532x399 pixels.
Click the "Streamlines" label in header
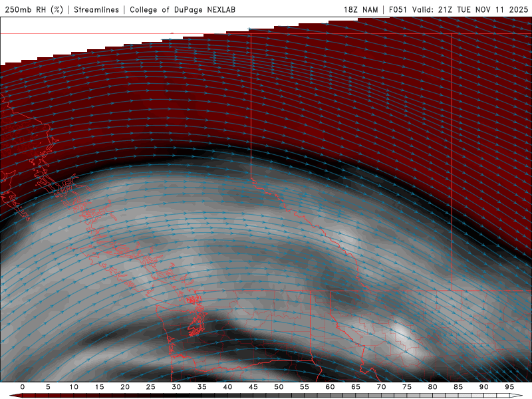click(x=96, y=9)
